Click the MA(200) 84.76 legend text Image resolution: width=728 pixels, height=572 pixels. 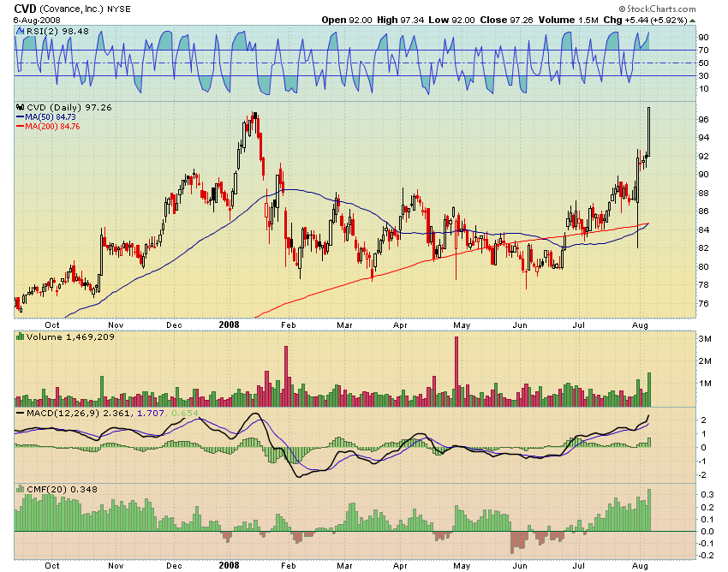coord(52,126)
